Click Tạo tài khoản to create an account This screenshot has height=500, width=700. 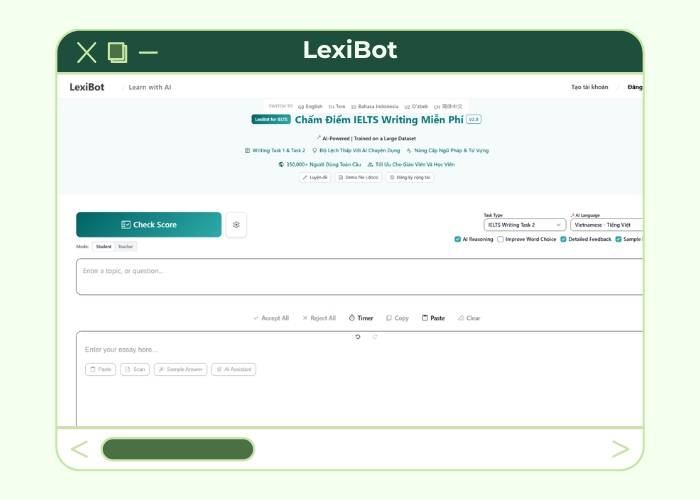click(x=589, y=87)
